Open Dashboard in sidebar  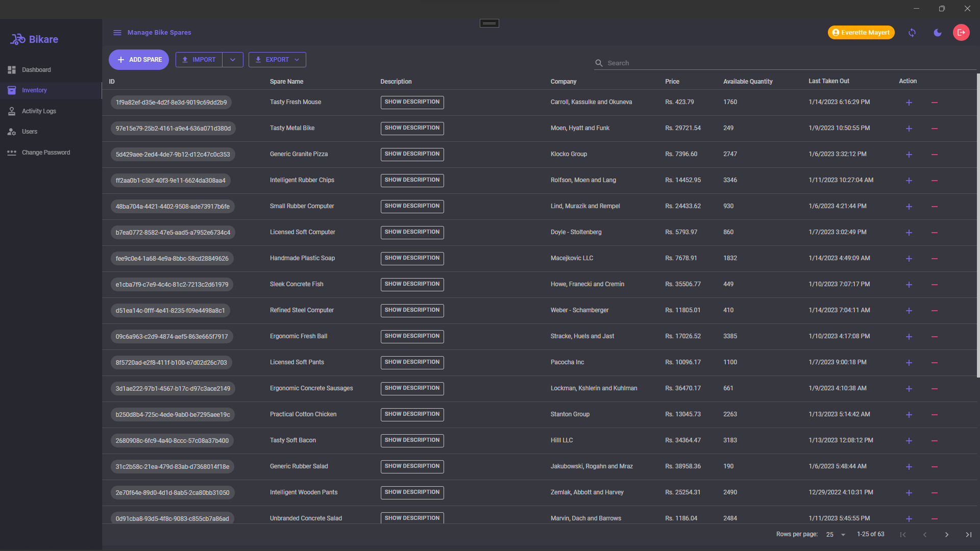[36, 70]
